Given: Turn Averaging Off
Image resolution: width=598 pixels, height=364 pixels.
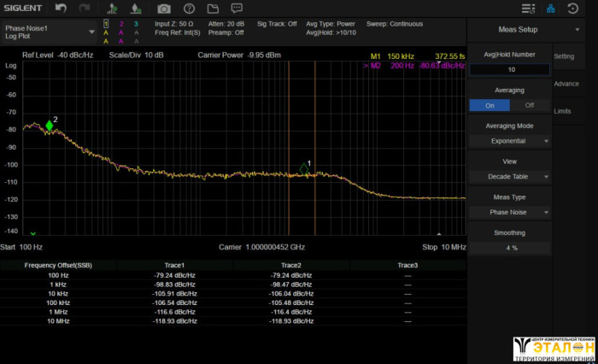Looking at the screenshot, I should tap(530, 105).
